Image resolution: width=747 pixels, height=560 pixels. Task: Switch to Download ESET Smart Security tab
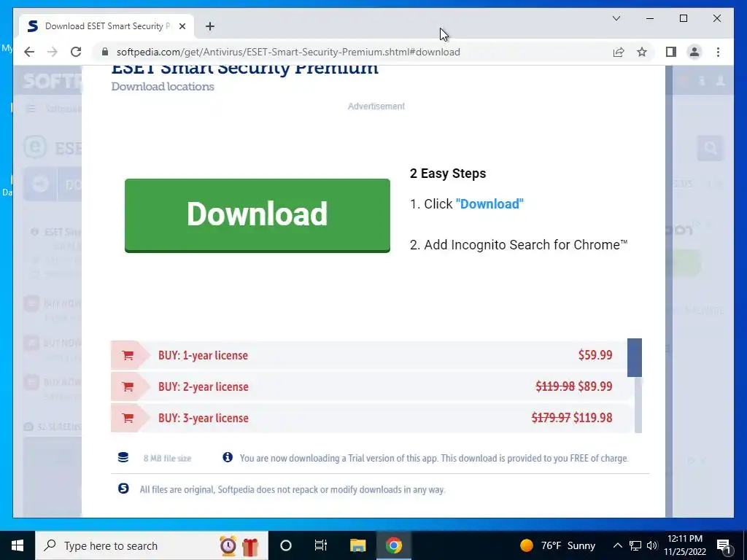107,26
